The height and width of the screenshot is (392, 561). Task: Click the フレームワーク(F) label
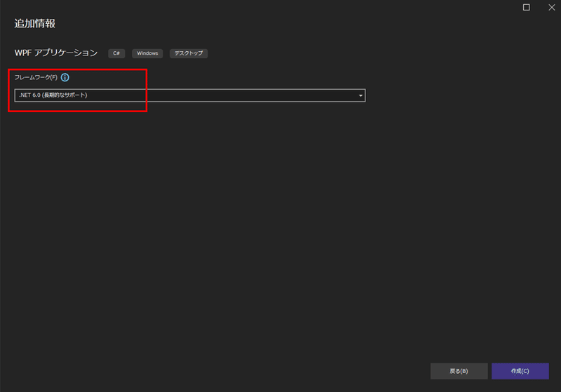click(36, 77)
